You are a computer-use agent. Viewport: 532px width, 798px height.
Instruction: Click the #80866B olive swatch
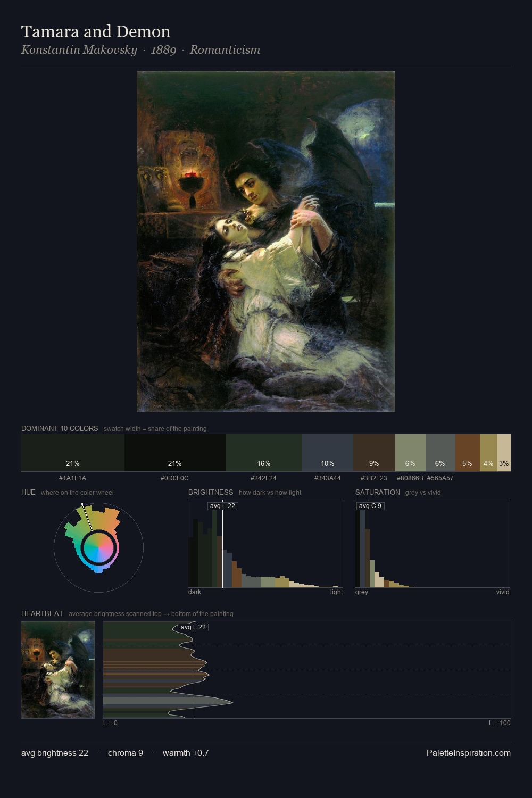click(410, 453)
